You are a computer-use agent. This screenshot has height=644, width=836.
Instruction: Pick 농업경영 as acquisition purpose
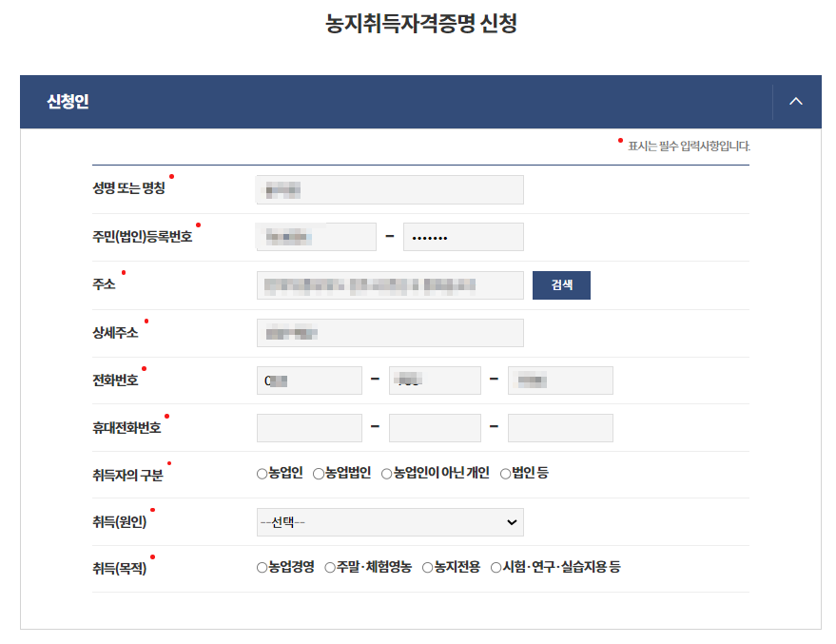261,568
